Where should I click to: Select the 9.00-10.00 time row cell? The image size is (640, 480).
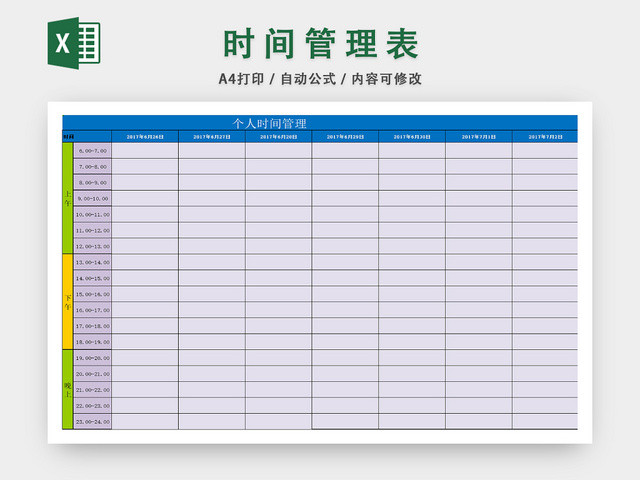tap(93, 198)
